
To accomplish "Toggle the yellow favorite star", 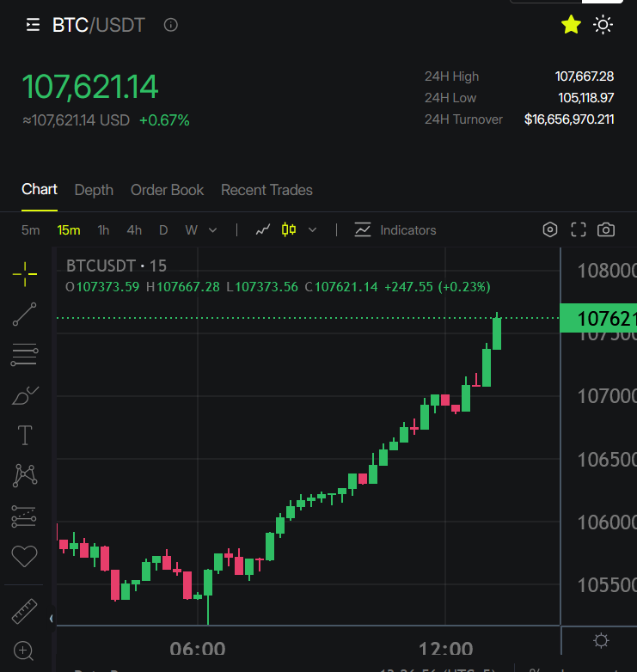I will point(571,24).
